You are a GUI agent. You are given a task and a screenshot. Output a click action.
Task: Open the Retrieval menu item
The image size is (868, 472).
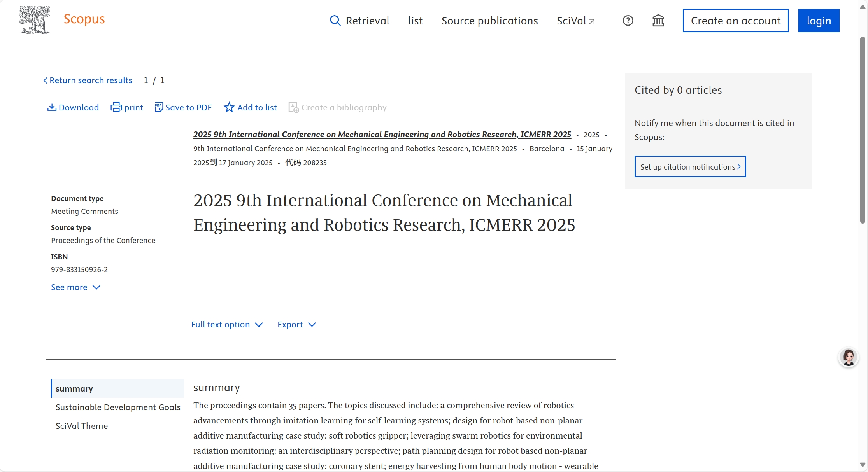coord(367,21)
